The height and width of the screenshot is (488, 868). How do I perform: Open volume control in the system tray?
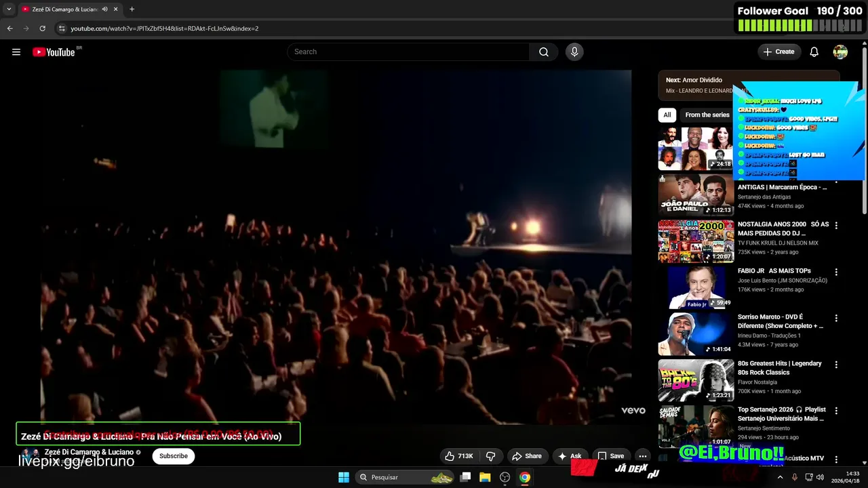coord(821,477)
